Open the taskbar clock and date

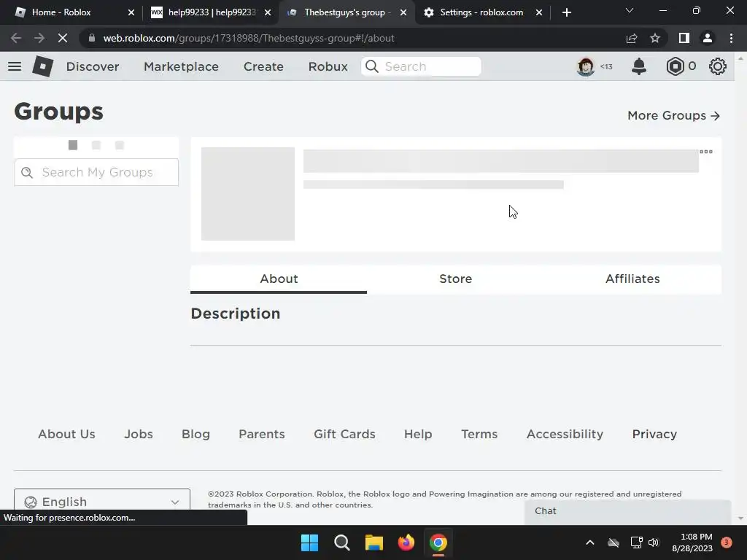tap(692, 542)
